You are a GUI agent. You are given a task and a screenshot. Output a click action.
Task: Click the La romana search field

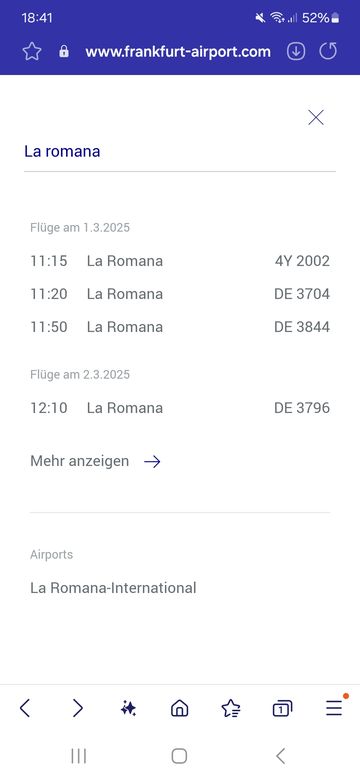(180, 151)
